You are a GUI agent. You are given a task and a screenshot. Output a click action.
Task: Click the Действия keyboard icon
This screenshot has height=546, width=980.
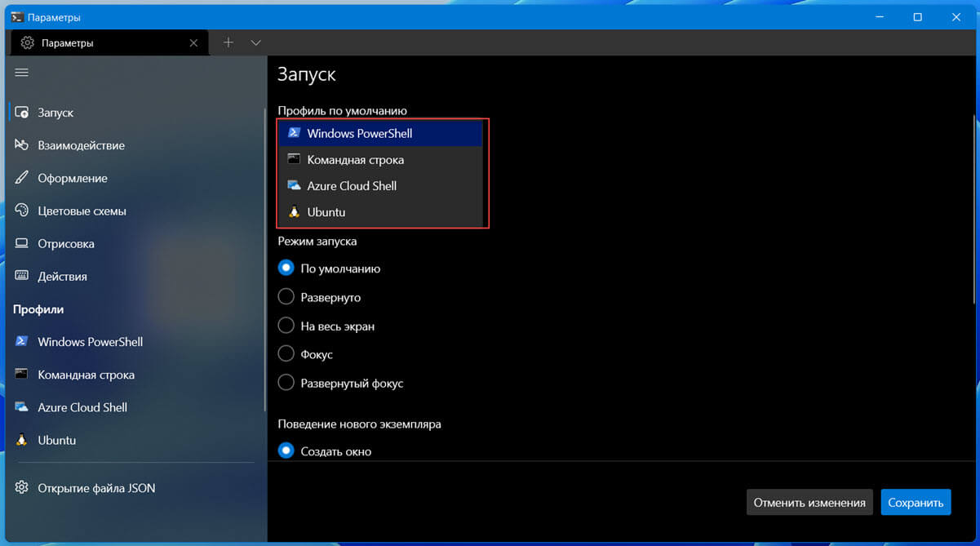(22, 276)
